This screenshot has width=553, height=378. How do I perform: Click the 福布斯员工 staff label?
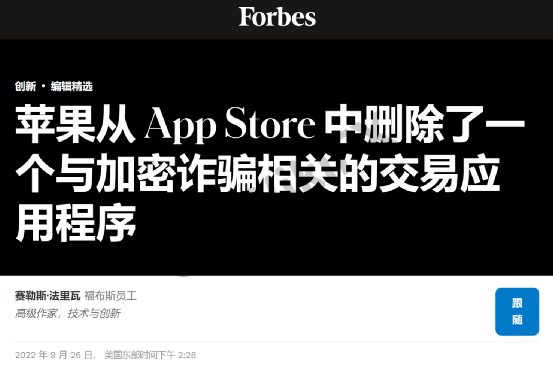click(110, 295)
